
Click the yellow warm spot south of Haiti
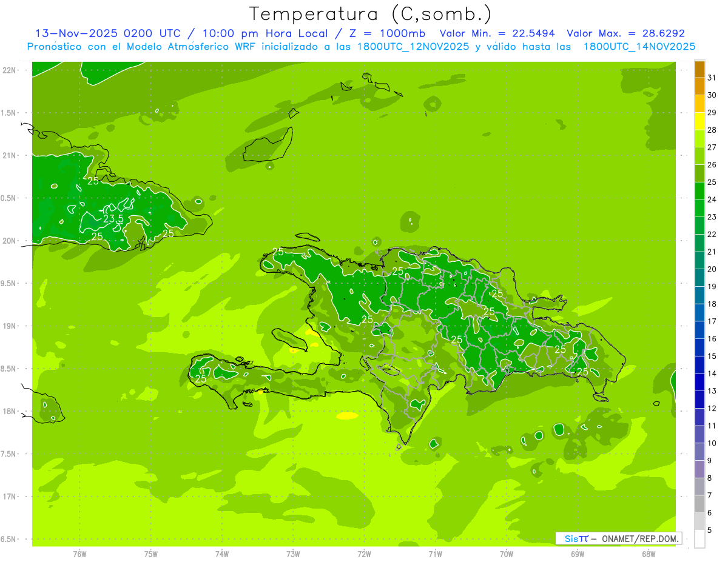(x=347, y=416)
